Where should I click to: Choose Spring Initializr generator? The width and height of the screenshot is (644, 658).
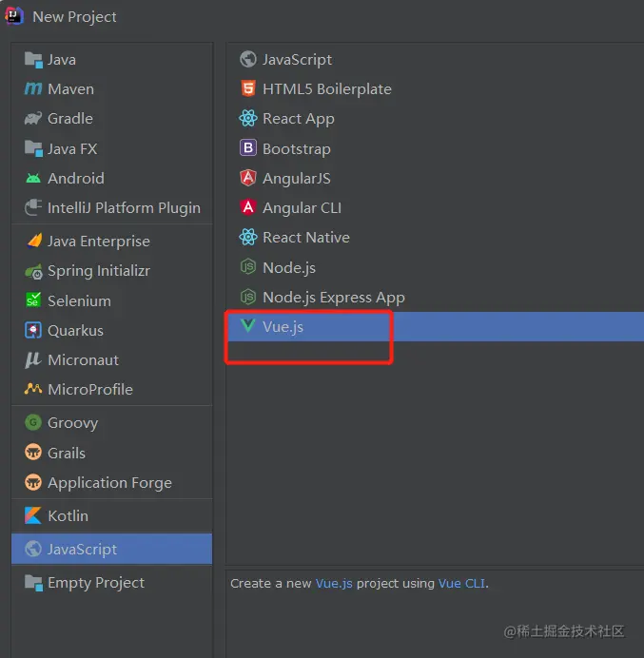tap(111, 271)
